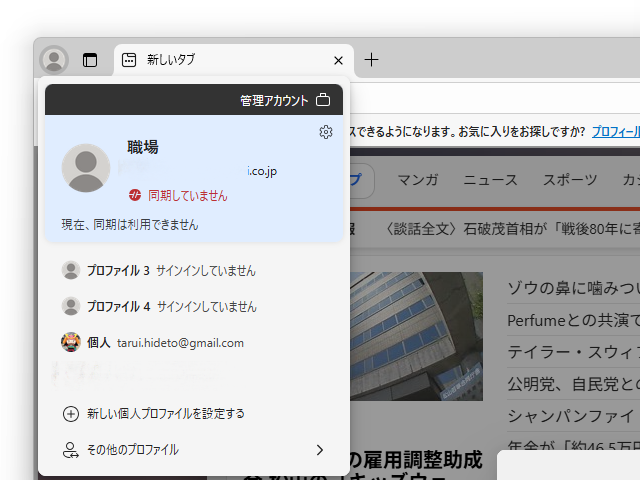Open the tab actions menu icon
Image resolution: width=640 pixels, height=480 pixels.
(x=90, y=60)
